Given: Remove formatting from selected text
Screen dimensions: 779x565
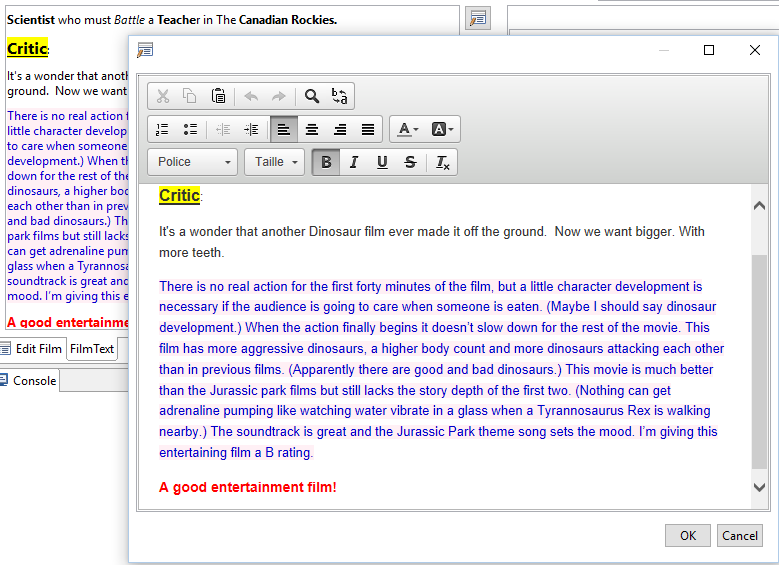Looking at the screenshot, I should click(x=443, y=162).
